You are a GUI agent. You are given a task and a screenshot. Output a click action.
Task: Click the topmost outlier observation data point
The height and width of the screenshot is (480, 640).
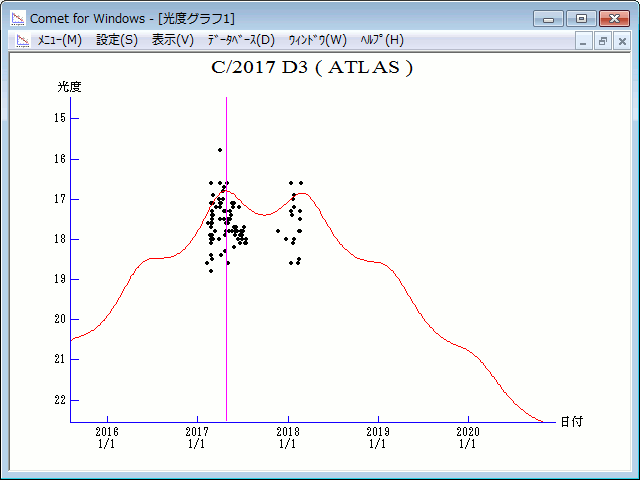coord(220,150)
